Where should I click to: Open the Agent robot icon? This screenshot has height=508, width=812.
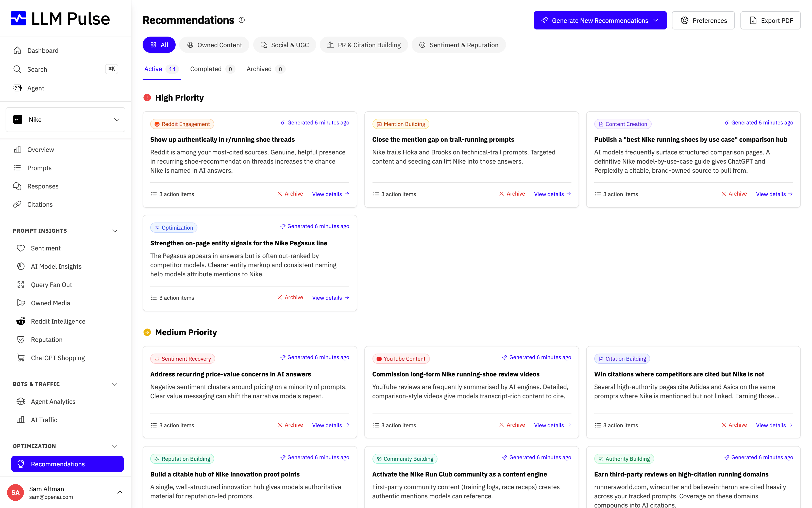(17, 88)
